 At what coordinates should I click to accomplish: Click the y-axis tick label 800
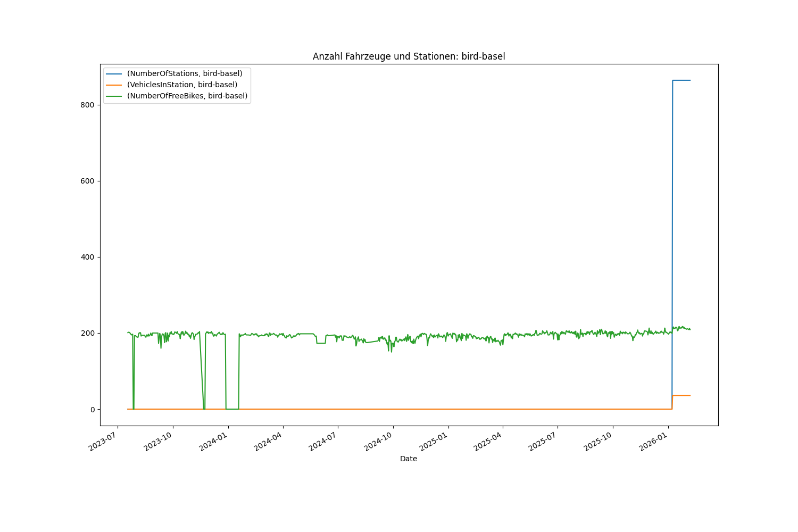point(88,105)
